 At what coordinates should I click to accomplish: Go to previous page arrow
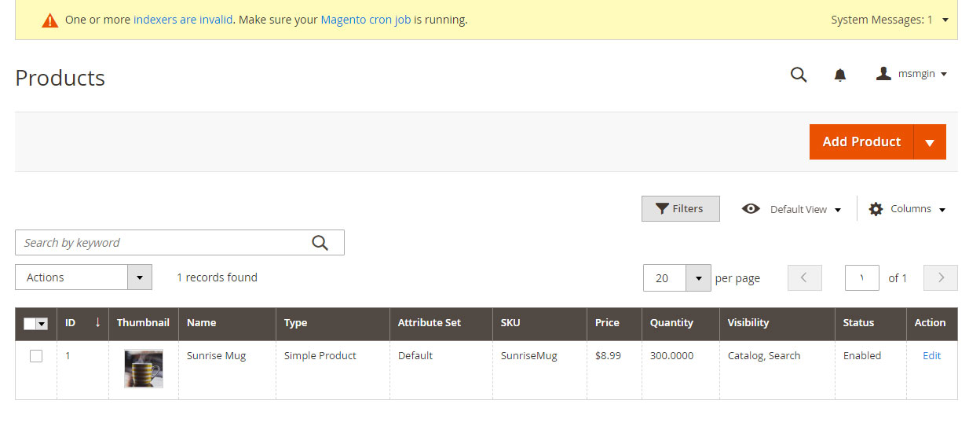(804, 277)
